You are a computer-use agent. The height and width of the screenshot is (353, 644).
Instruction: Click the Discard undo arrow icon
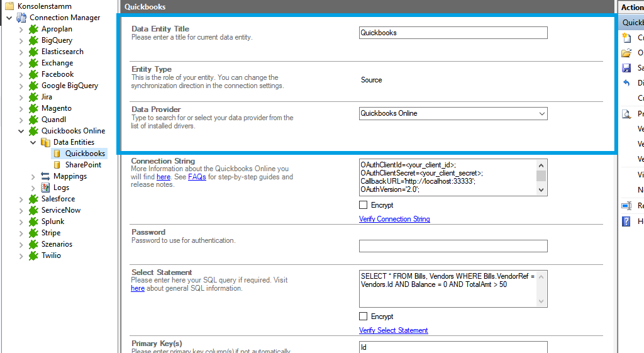pyautogui.click(x=626, y=83)
